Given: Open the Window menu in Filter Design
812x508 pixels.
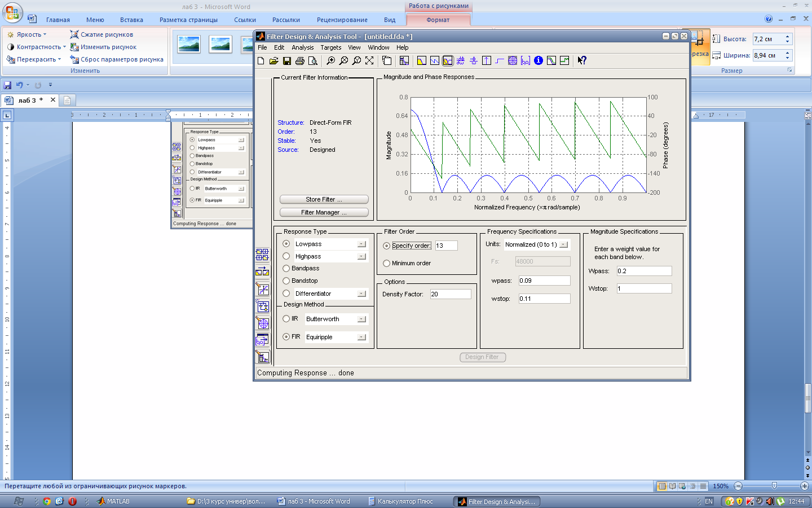Looking at the screenshot, I should click(x=378, y=47).
